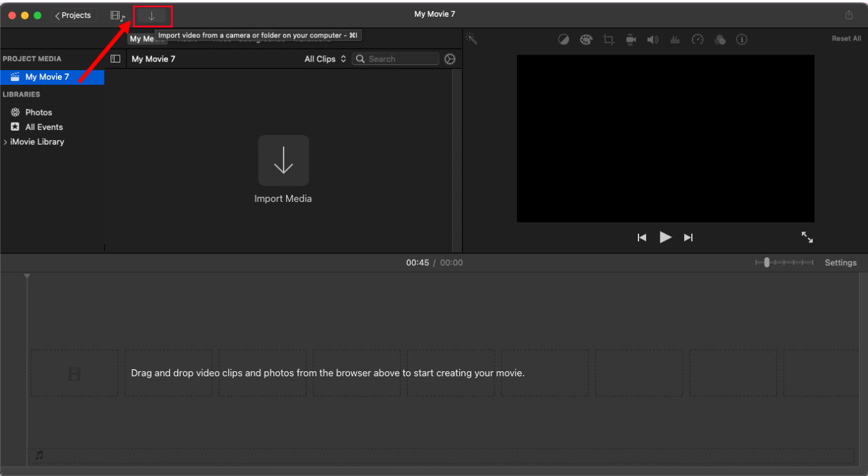868x476 pixels.
Task: Play the movie in viewer
Action: (665, 237)
